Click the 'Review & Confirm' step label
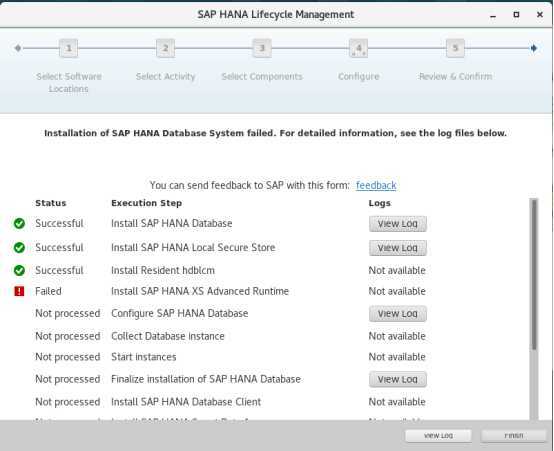554x451 pixels. (455, 76)
